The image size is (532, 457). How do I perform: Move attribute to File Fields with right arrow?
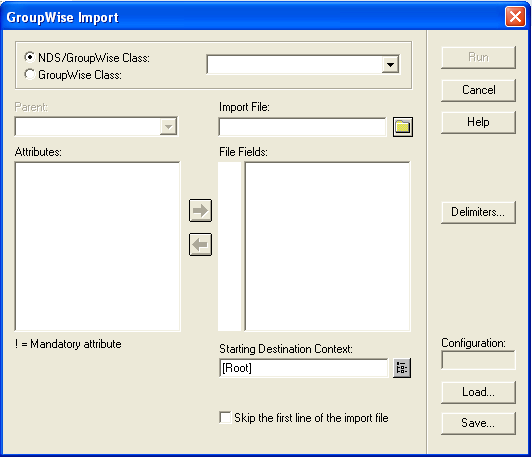[200, 210]
